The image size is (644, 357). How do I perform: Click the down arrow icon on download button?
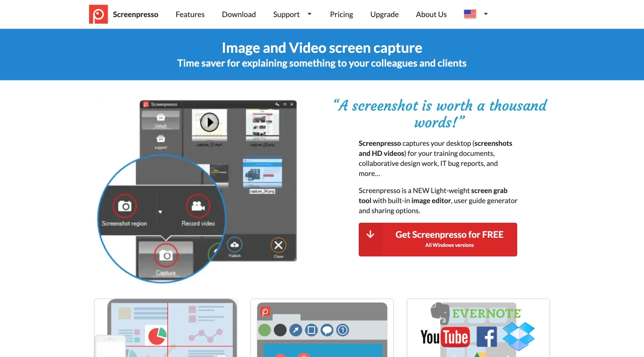[370, 234]
